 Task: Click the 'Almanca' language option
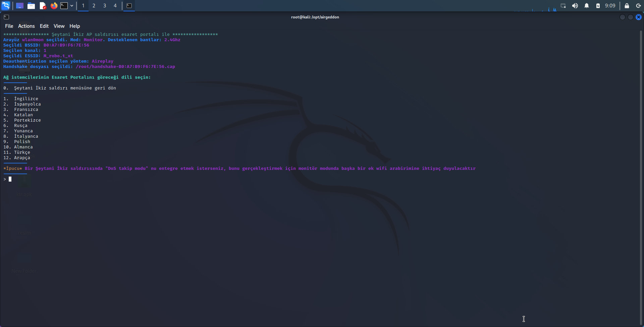(23, 147)
